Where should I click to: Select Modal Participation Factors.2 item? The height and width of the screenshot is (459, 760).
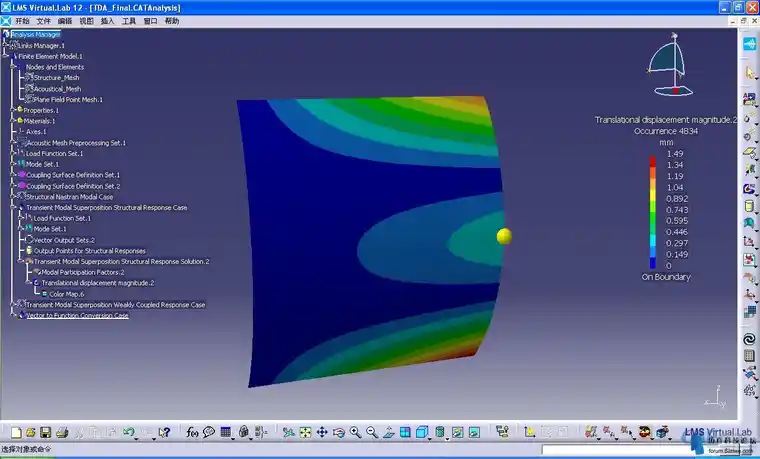(83, 272)
